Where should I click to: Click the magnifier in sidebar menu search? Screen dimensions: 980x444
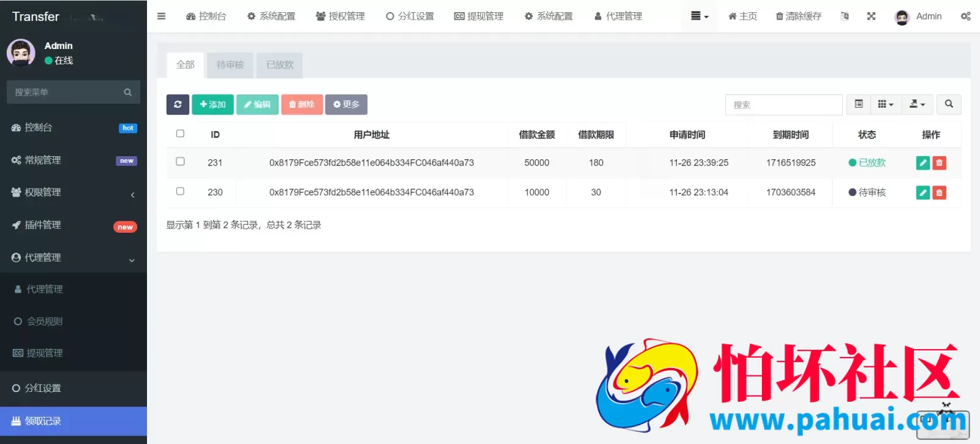[x=128, y=92]
